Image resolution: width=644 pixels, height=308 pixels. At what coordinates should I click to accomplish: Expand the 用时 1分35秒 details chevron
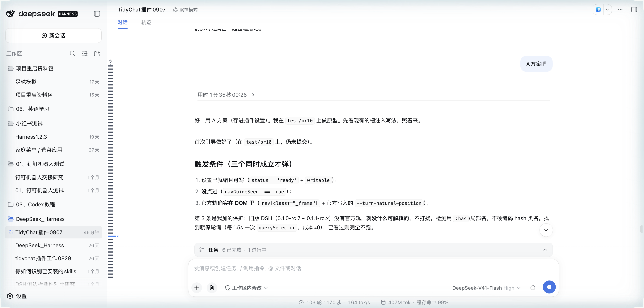[253, 95]
